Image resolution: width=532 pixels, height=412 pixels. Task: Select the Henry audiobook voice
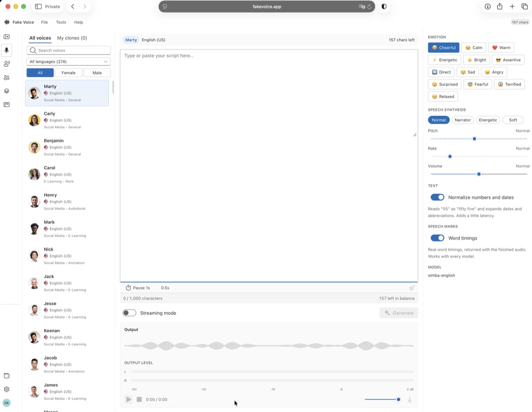tap(67, 202)
